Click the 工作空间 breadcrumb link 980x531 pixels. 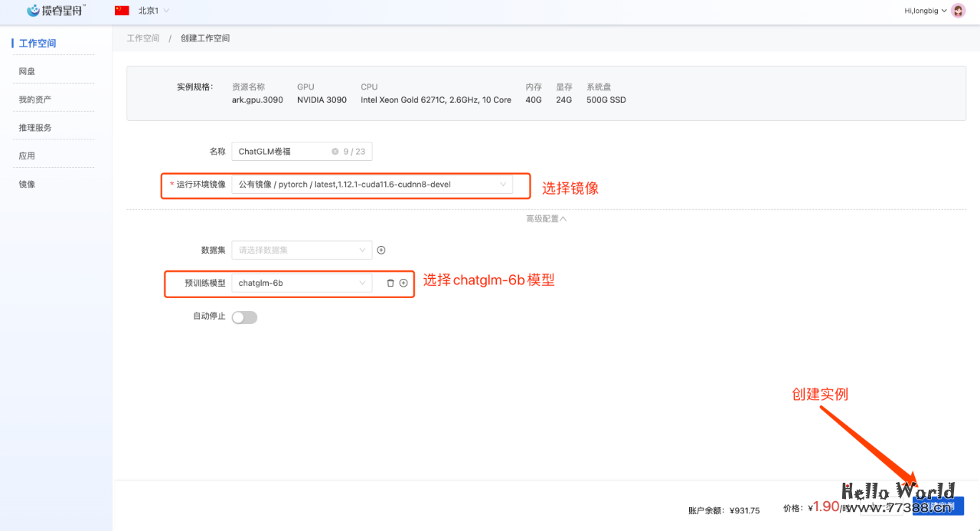(x=143, y=38)
